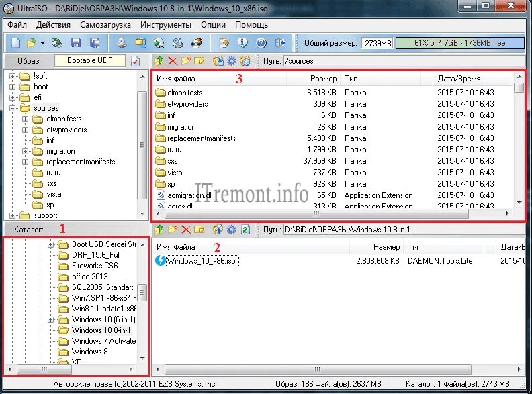Create new folder in the image toolbar
532x394 pixels.
[186, 61]
